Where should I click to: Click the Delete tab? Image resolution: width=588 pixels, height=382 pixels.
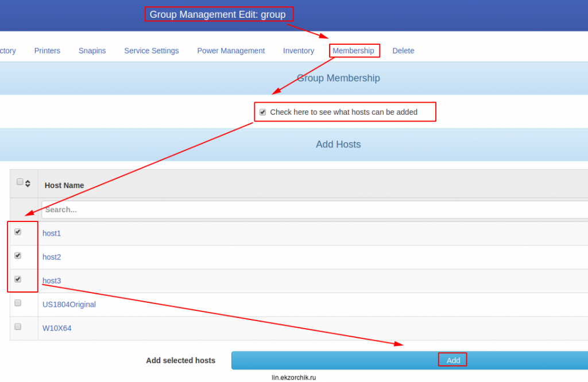403,50
